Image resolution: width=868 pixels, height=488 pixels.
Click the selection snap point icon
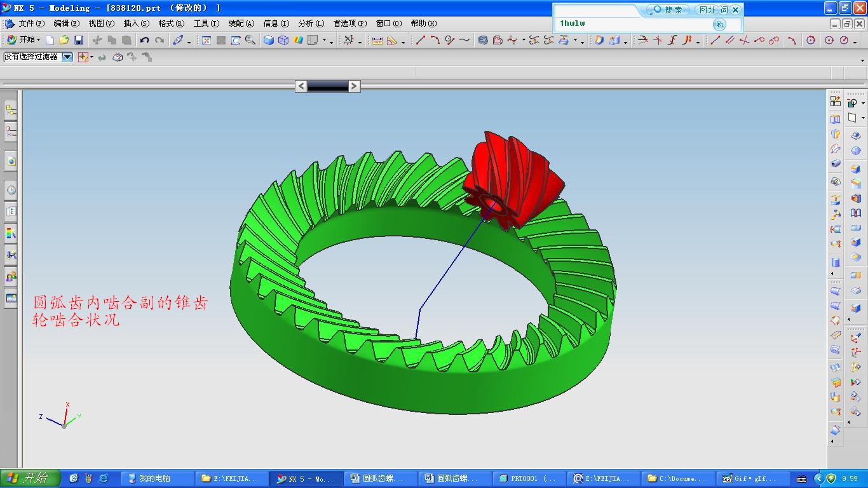(x=83, y=57)
